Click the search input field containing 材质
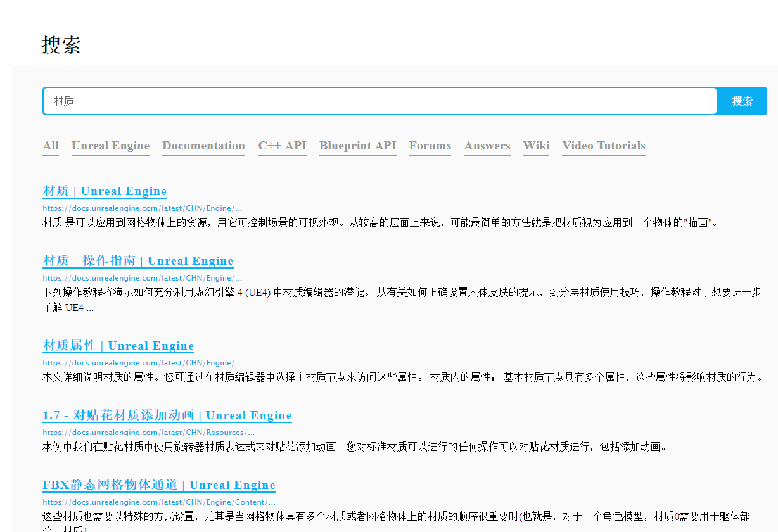778x532 pixels. (x=379, y=101)
